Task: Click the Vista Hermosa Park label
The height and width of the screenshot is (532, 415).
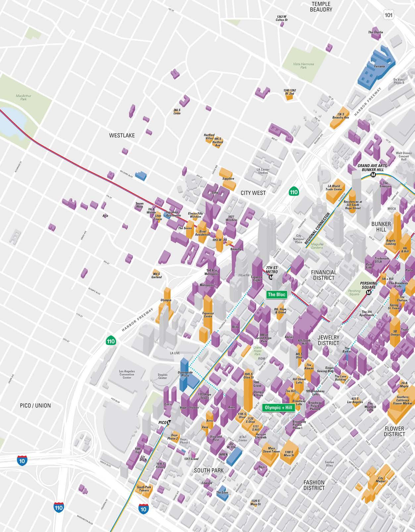Action: [x=303, y=66]
